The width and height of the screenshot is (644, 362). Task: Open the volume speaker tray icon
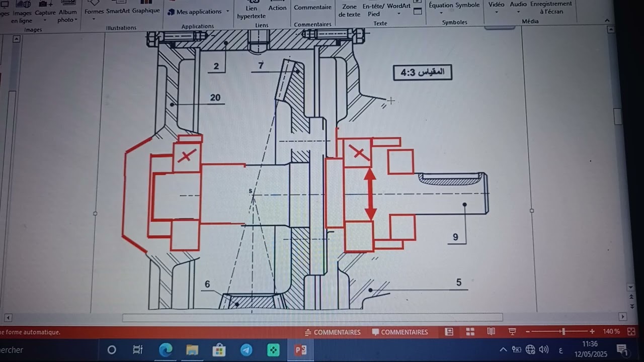[544, 350]
